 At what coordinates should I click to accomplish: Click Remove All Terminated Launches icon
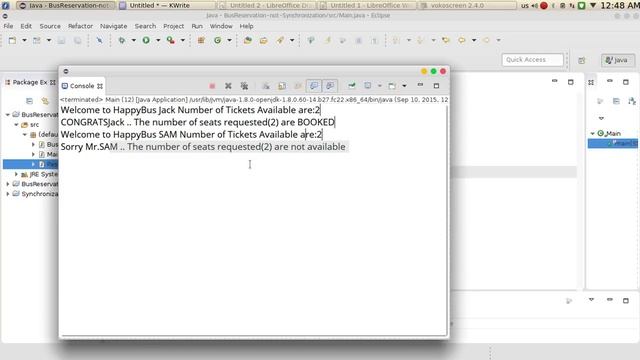point(244,86)
